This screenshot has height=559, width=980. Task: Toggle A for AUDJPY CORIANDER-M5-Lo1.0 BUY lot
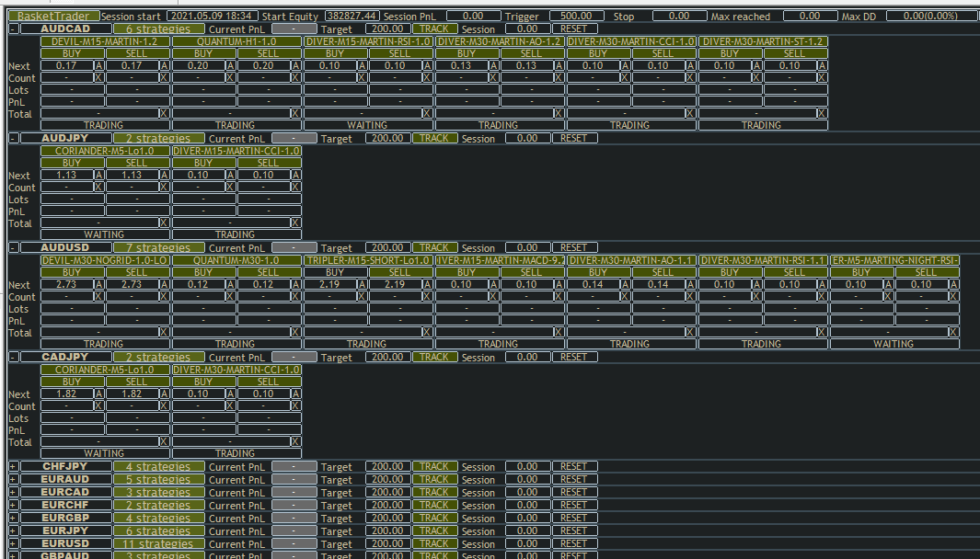pyautogui.click(x=98, y=175)
